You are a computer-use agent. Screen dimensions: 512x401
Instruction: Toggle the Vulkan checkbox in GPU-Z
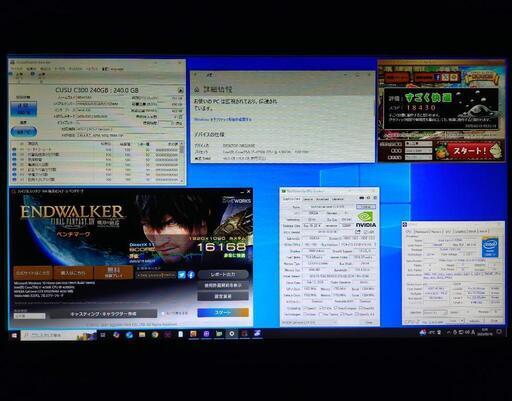306,314
